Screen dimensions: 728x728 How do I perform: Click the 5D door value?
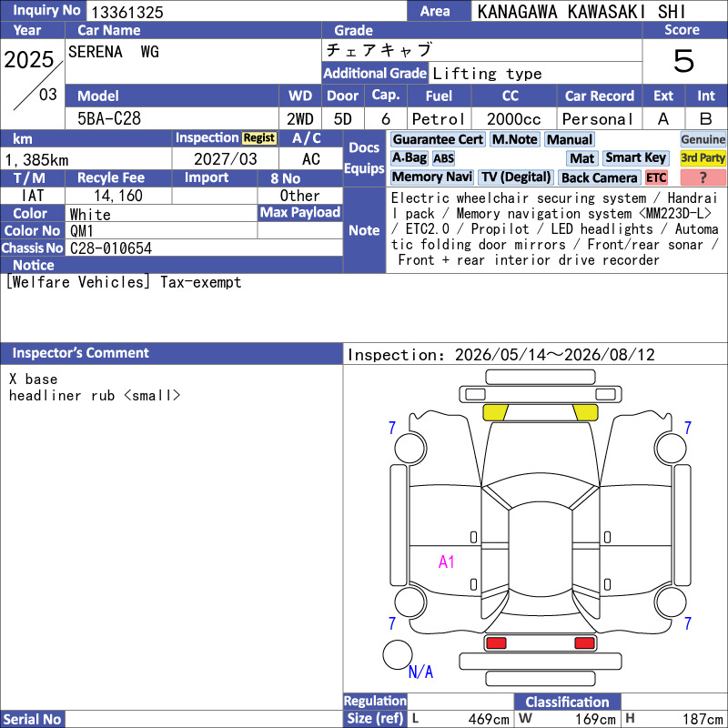coord(343,119)
